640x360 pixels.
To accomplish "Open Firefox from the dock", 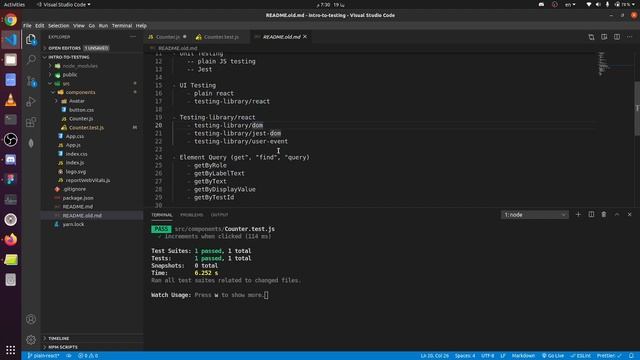I will click(x=11, y=240).
